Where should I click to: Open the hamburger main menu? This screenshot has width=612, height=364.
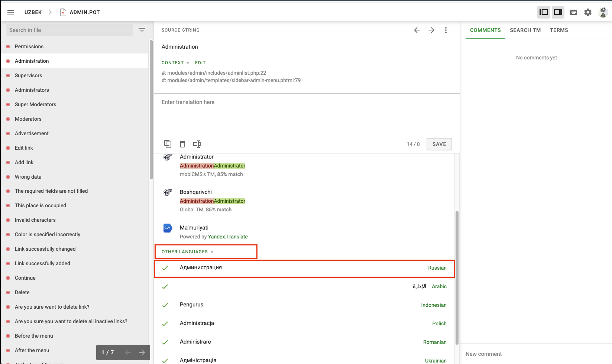(11, 12)
